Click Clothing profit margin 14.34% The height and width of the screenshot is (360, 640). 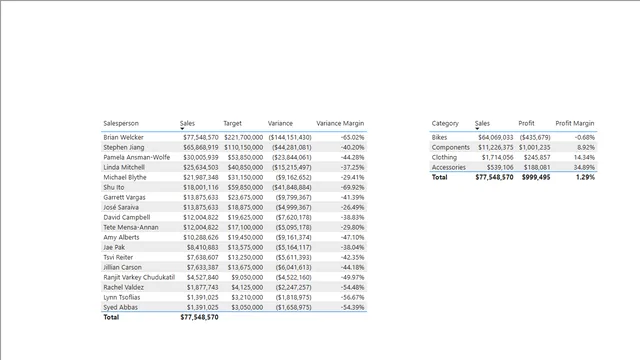coord(584,157)
